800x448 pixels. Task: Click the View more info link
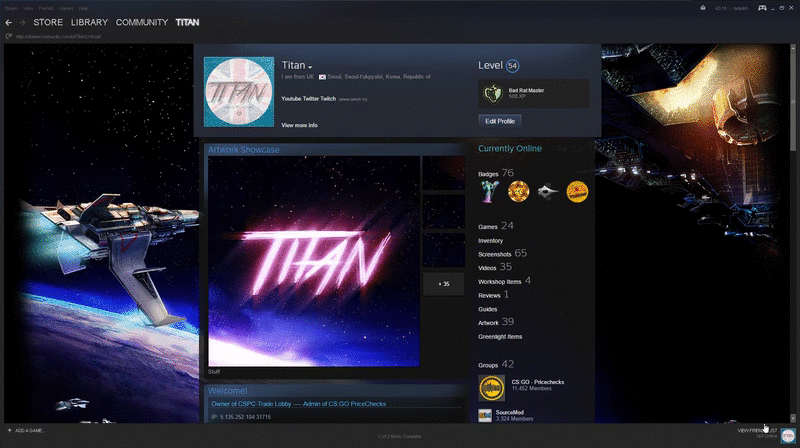click(x=299, y=125)
